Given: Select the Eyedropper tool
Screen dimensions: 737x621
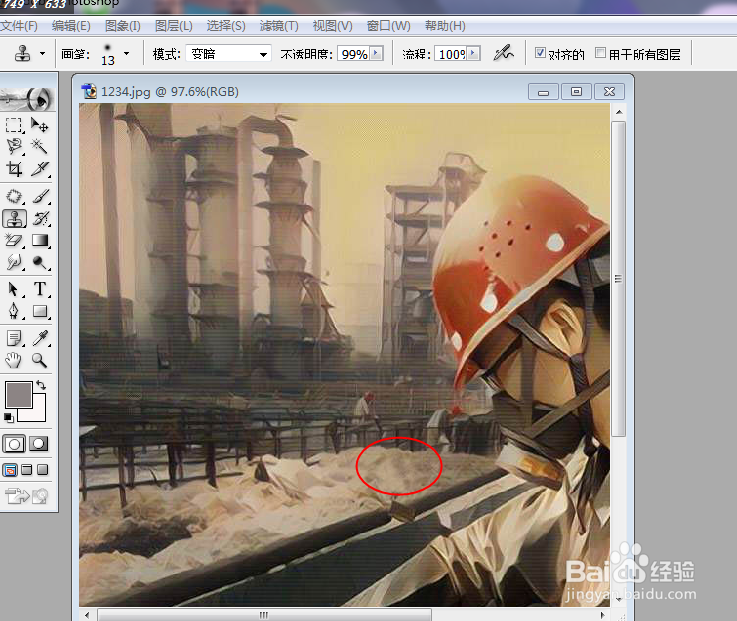Looking at the screenshot, I should 40,338.
